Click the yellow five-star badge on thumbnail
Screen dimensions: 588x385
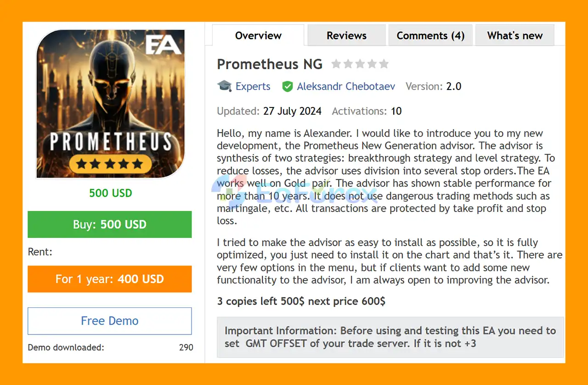110,164
